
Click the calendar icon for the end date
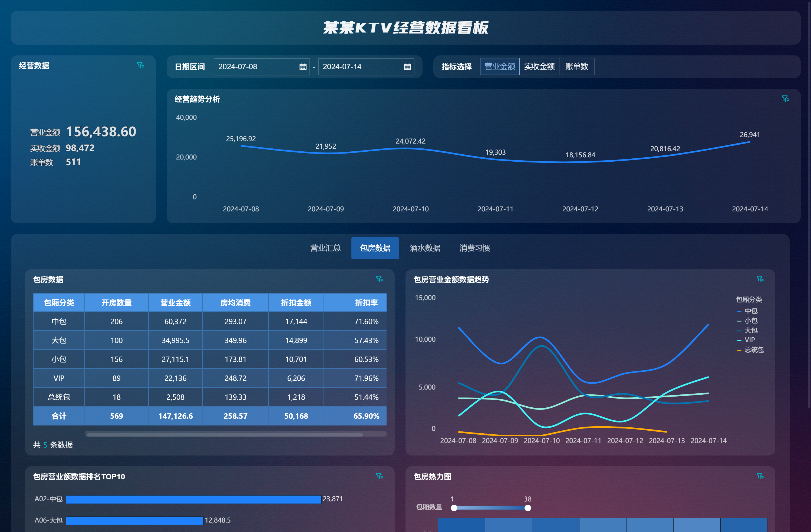[x=408, y=67]
